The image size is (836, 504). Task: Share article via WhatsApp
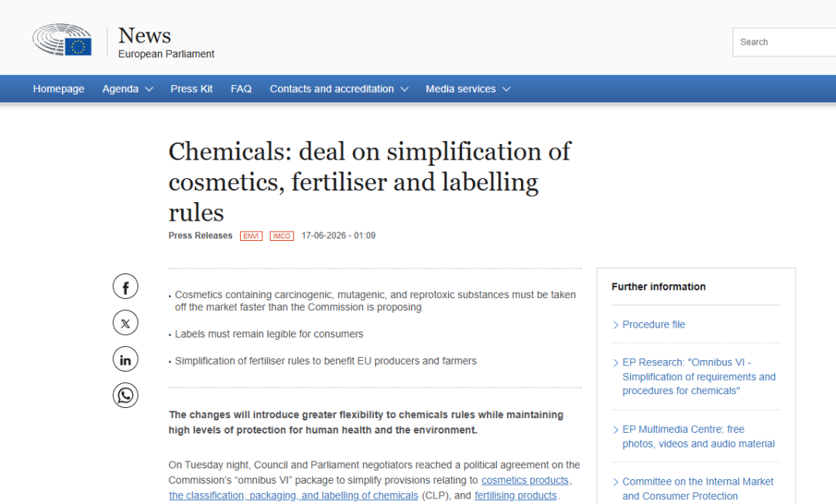point(125,396)
